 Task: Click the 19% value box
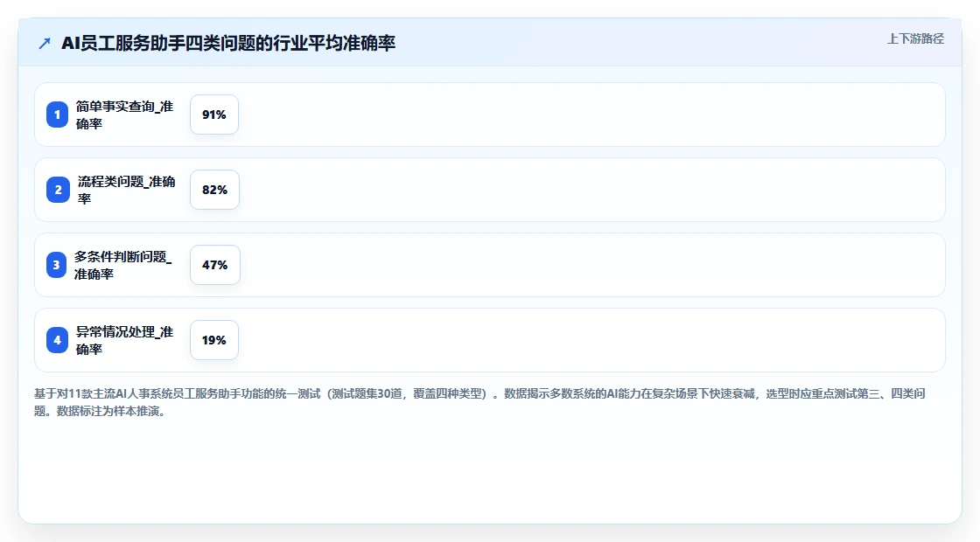pos(214,340)
